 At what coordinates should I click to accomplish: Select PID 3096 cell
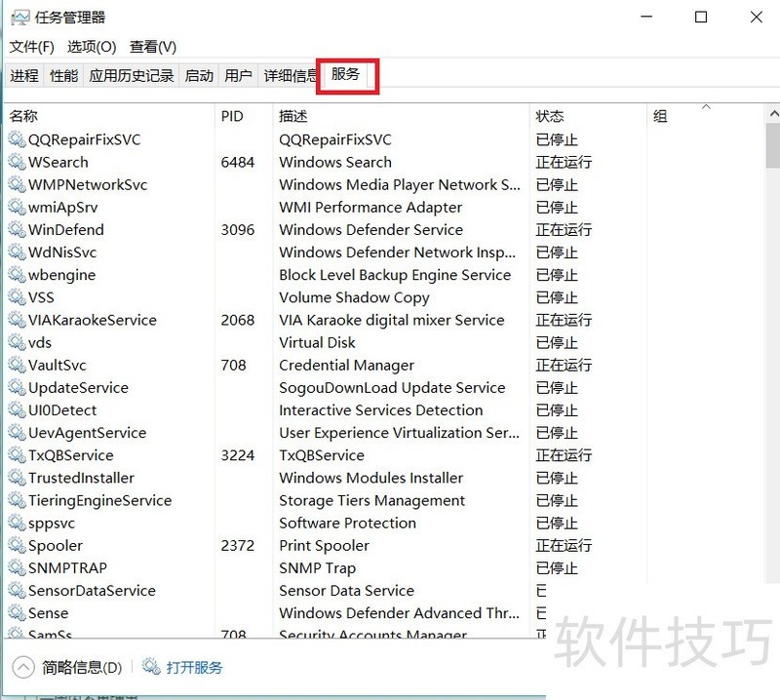[238, 230]
